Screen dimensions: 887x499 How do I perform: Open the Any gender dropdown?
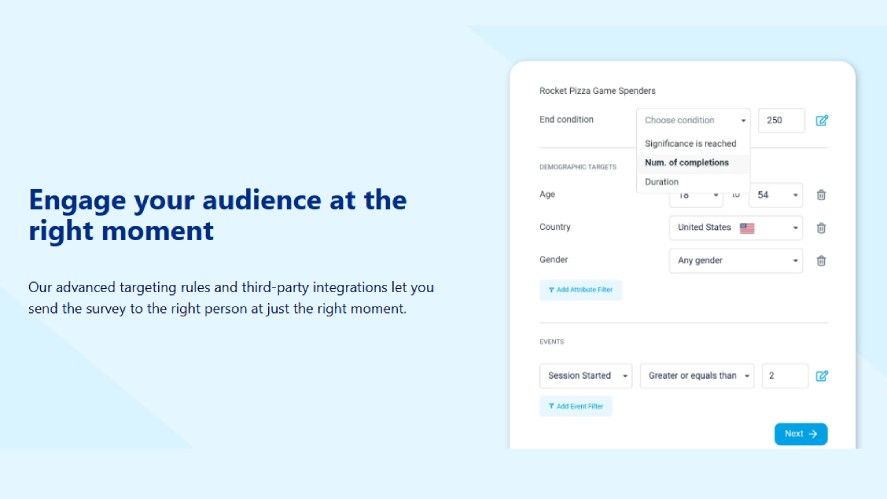point(735,261)
